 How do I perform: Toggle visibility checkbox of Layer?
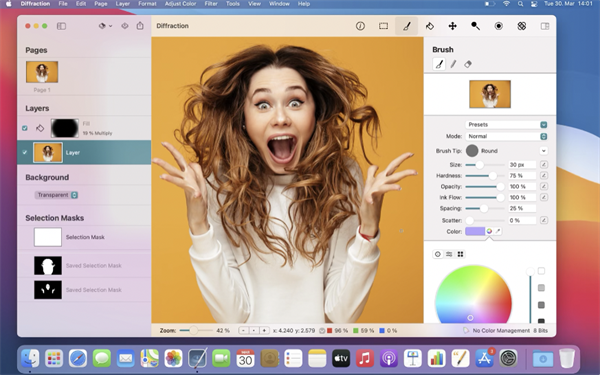coord(25,152)
